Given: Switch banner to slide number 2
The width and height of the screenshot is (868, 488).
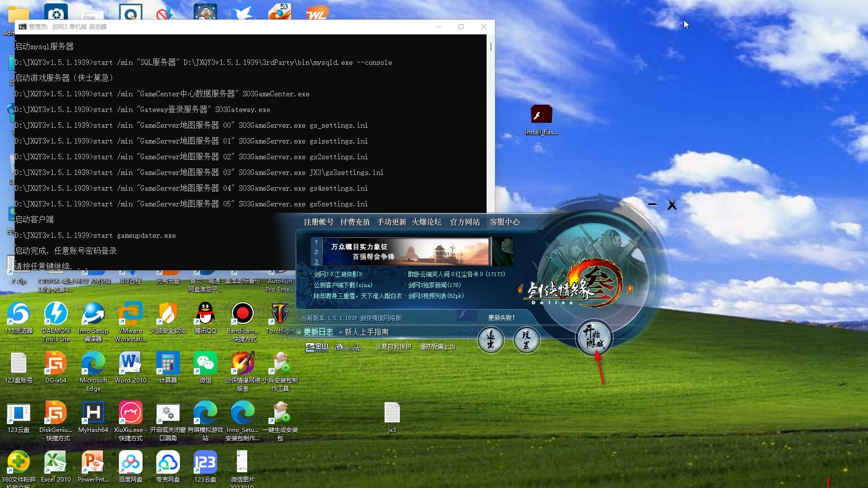Looking at the screenshot, I should (317, 252).
